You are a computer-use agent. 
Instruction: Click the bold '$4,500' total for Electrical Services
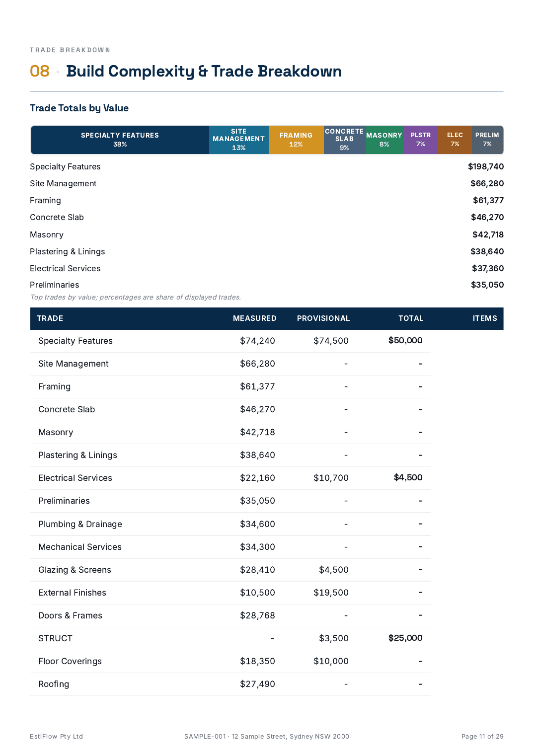[408, 478]
